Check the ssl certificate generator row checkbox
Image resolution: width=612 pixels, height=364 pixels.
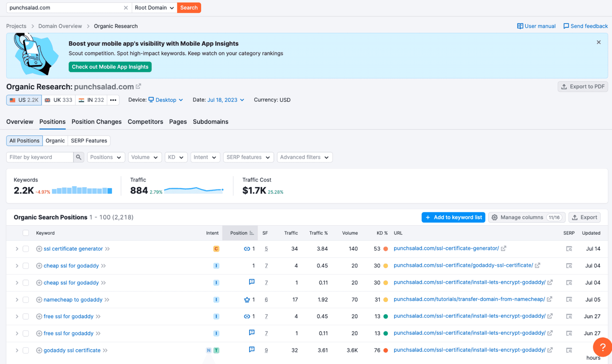26,249
